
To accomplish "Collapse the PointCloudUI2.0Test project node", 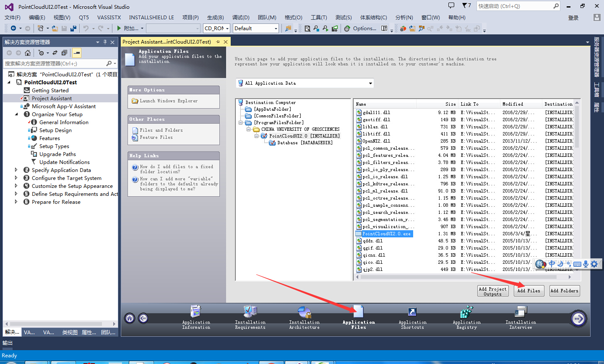I will [9, 82].
